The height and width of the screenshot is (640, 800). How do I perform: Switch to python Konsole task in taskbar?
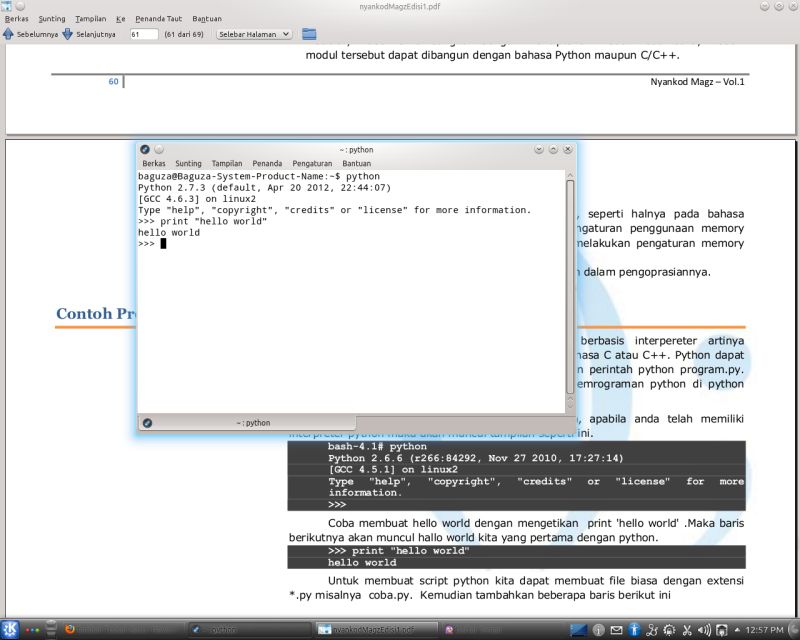click(250, 630)
